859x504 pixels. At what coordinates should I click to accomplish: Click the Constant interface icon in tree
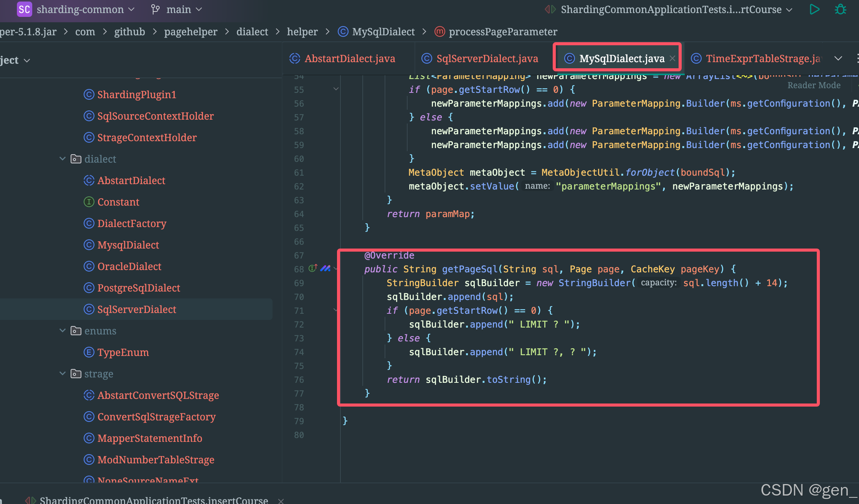click(x=89, y=202)
